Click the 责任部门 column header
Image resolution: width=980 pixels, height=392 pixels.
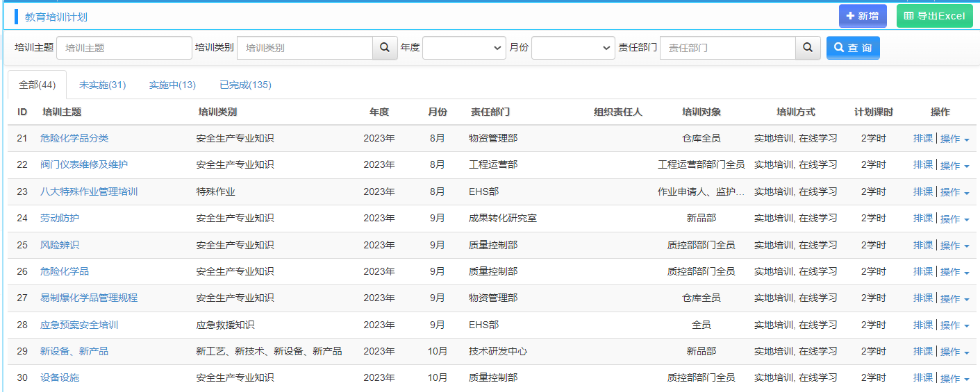pyautogui.click(x=490, y=112)
